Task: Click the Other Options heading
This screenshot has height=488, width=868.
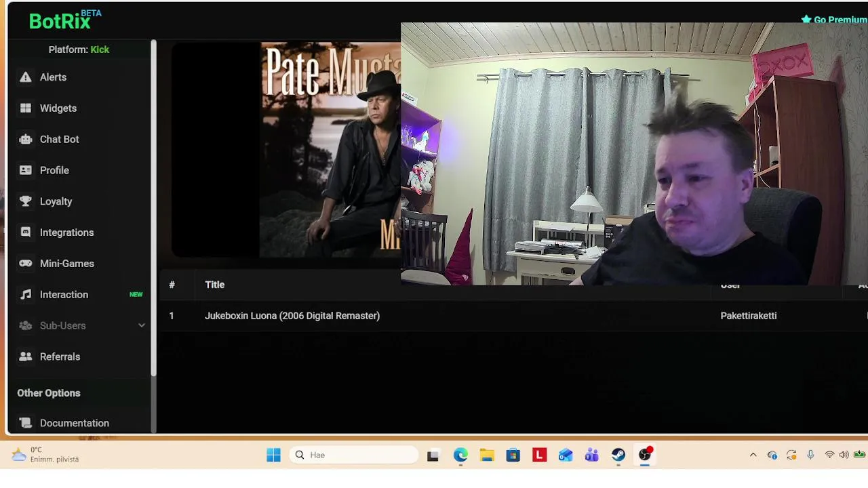Action: 49,393
